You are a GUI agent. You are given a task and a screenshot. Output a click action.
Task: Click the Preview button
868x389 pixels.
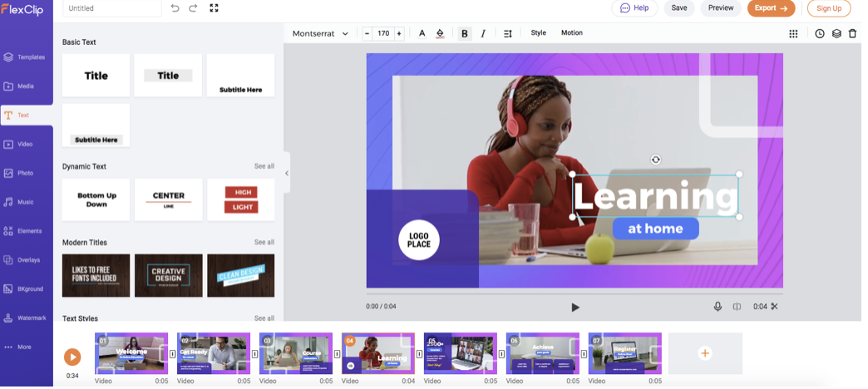click(x=720, y=8)
